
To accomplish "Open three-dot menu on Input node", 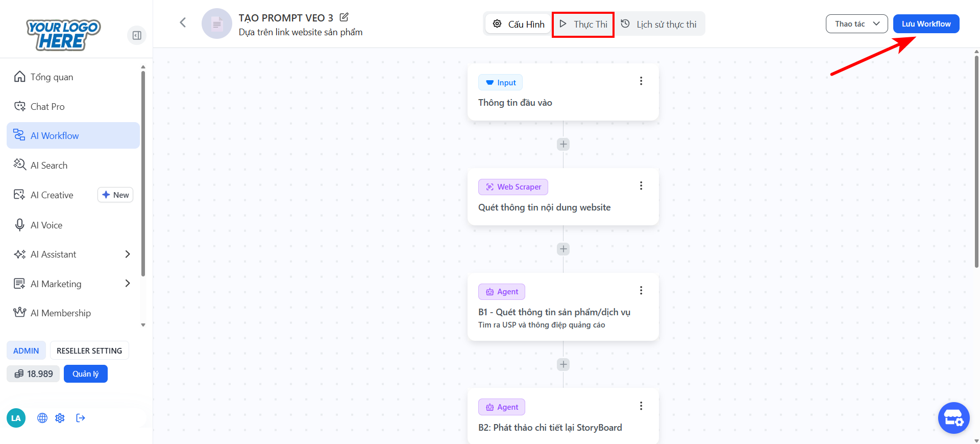I will (641, 81).
